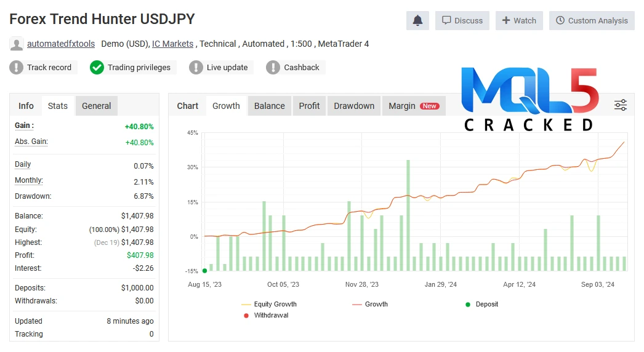Screen dimensions: 644x352
Task: Click the Trading privileges green checkmark
Action: pos(97,67)
